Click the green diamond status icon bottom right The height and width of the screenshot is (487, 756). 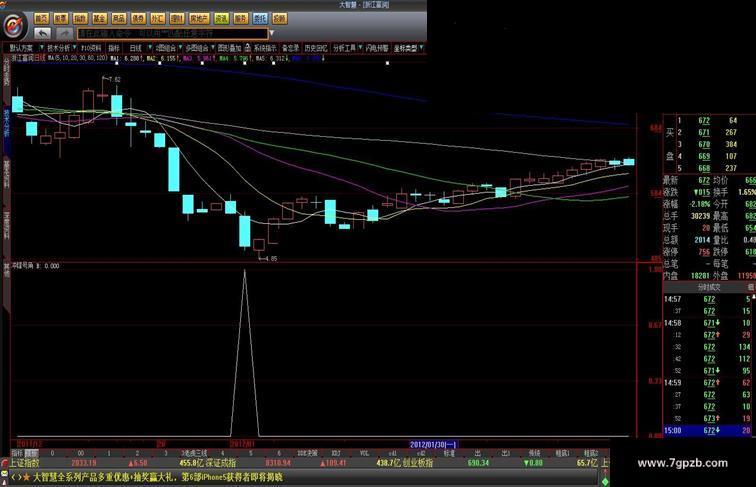pyautogui.click(x=605, y=481)
